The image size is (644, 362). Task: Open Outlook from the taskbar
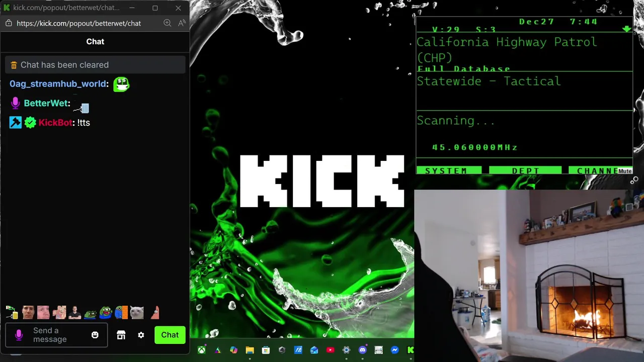point(314,350)
